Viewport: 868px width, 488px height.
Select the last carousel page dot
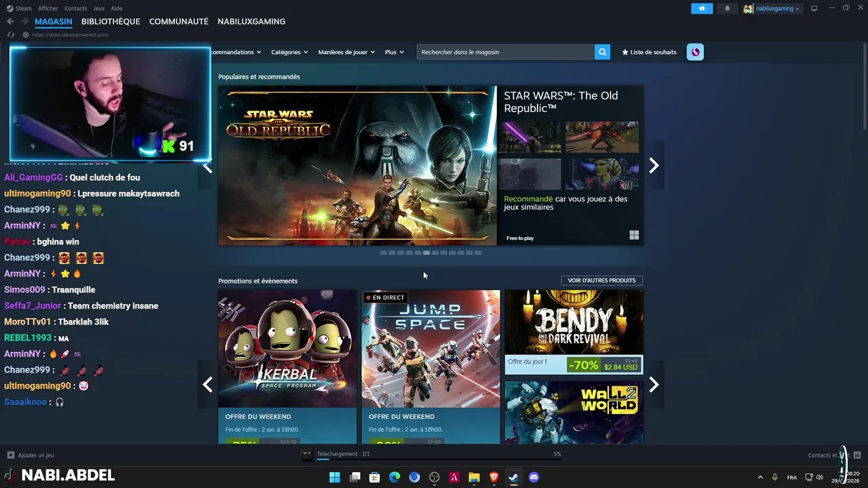click(478, 253)
